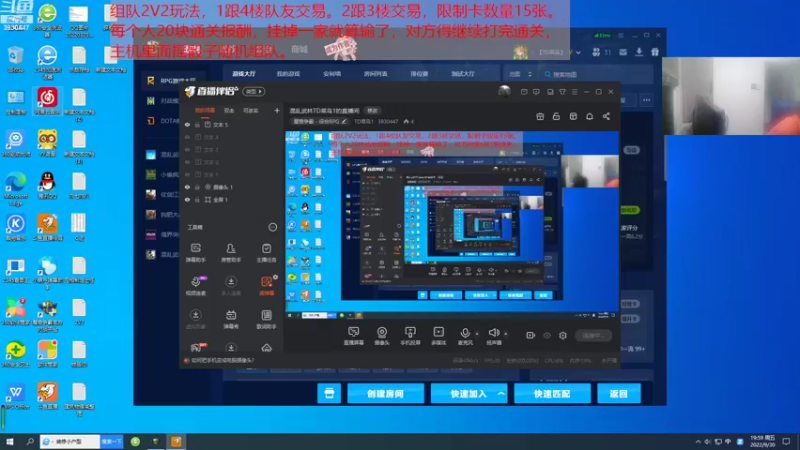The height and width of the screenshot is (450, 800).
Task: Select RPG游戏 in game platform sidebar
Action: 172,81
